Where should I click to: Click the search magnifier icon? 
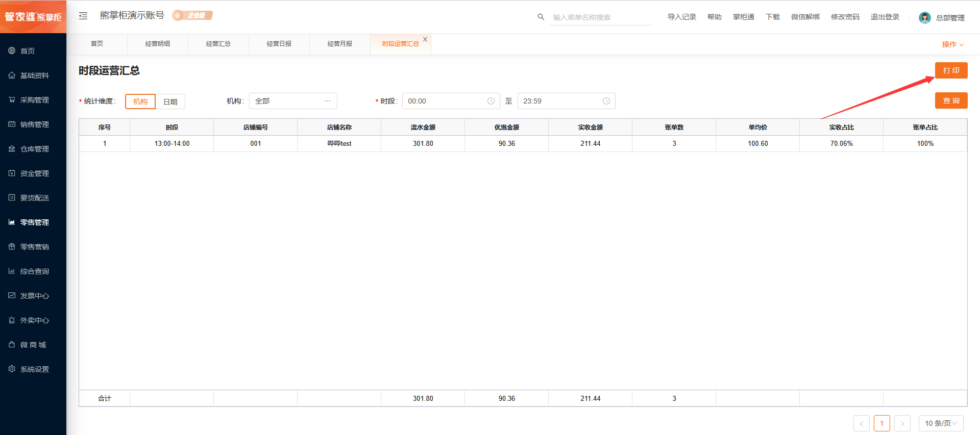coord(541,17)
